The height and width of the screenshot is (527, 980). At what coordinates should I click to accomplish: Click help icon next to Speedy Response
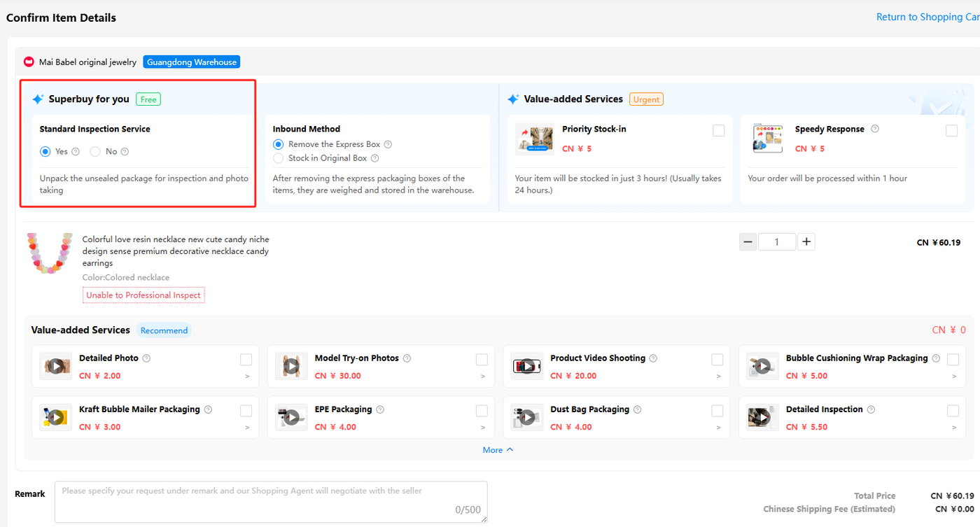875,129
